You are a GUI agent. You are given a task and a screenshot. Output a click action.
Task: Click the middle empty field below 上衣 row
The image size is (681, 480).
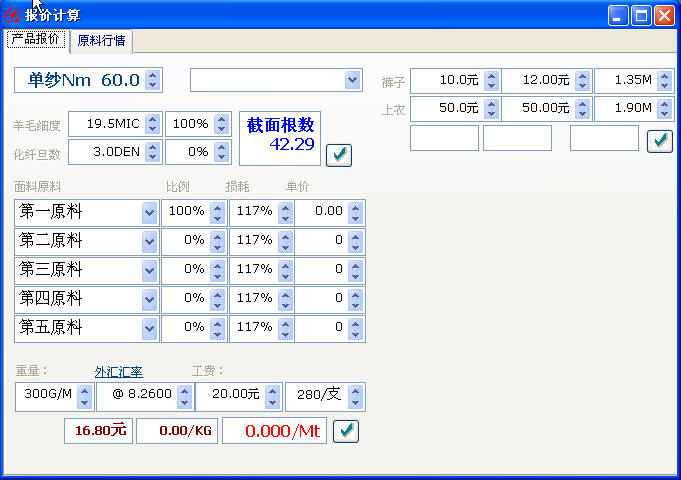click(518, 138)
